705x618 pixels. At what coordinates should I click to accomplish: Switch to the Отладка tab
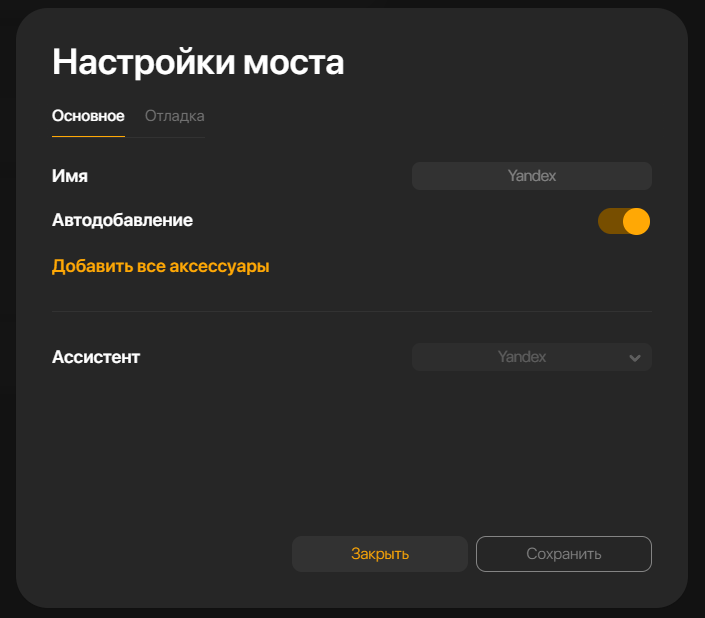click(x=174, y=116)
